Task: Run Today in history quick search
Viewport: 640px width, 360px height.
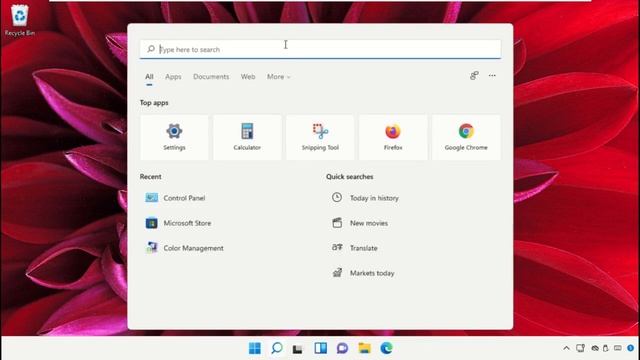Action: click(x=365, y=198)
